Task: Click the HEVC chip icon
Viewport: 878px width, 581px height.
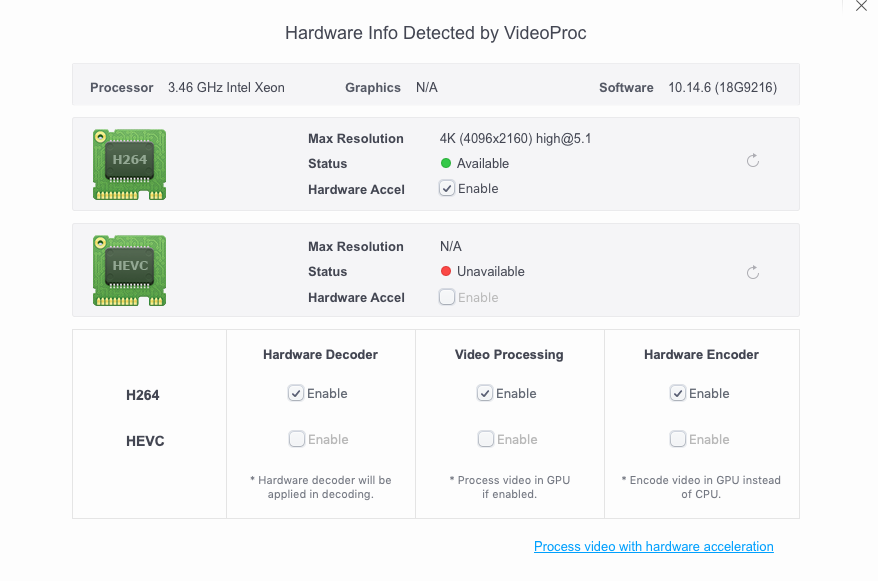Action: [x=130, y=270]
